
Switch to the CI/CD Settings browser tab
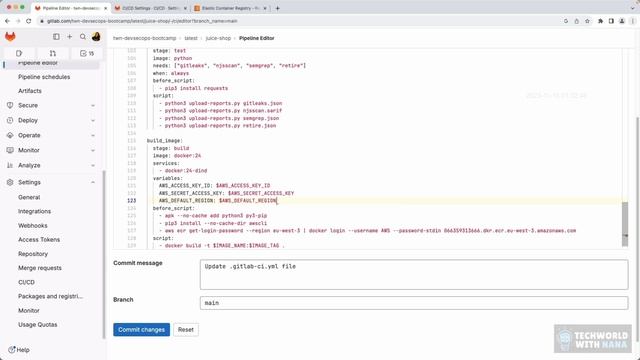(151, 8)
